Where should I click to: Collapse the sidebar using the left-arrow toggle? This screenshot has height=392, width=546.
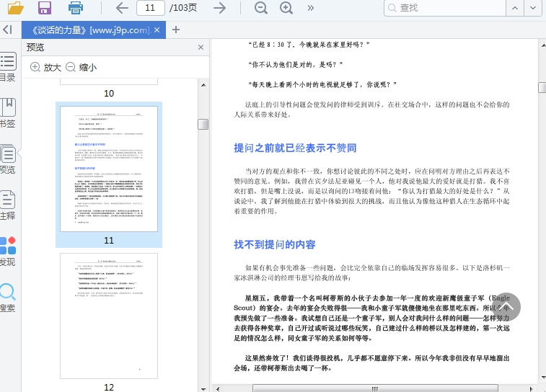7,30
